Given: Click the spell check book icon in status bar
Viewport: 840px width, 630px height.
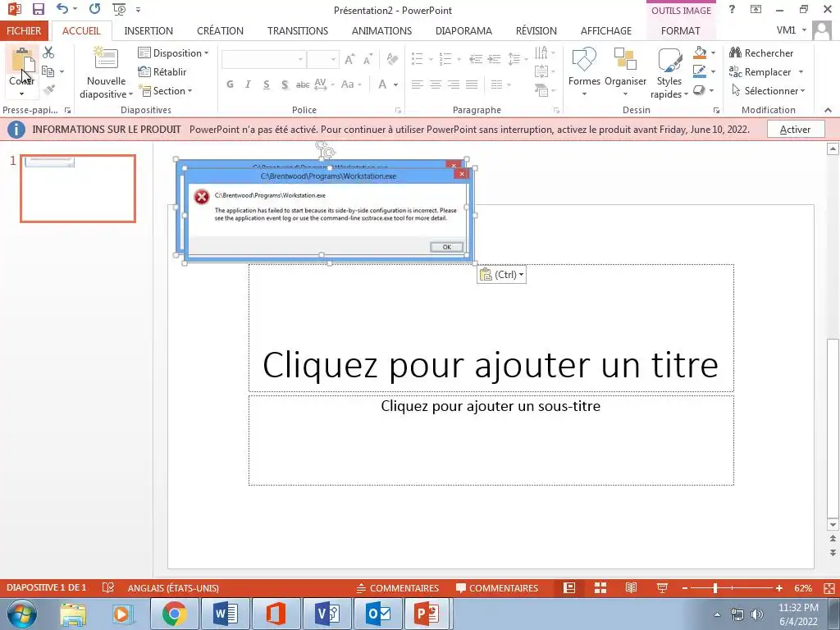Looking at the screenshot, I should [108, 587].
